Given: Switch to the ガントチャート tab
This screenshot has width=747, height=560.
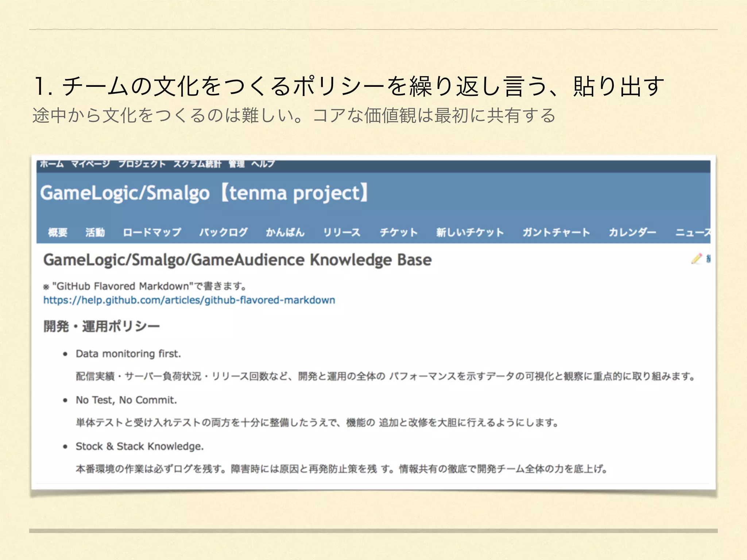Looking at the screenshot, I should (x=556, y=232).
